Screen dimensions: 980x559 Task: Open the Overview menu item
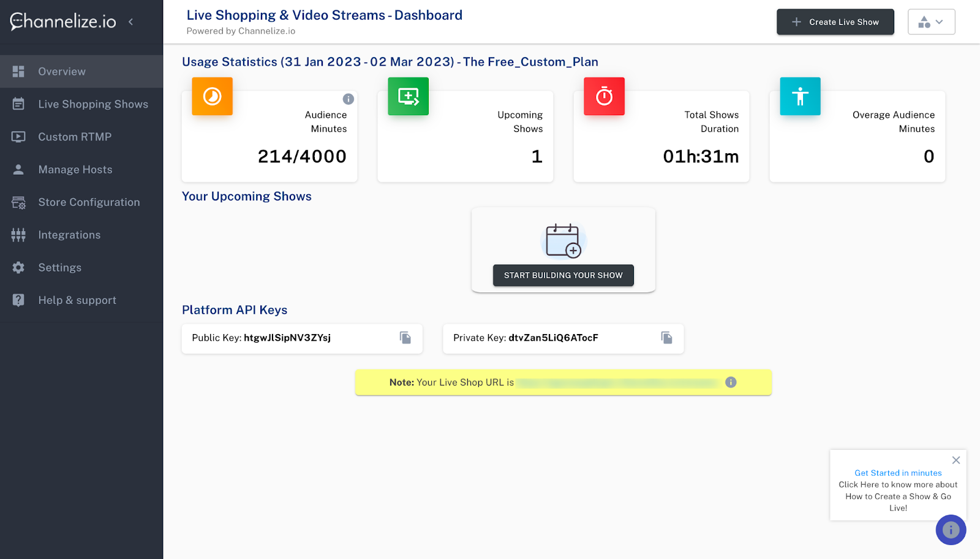tap(81, 72)
